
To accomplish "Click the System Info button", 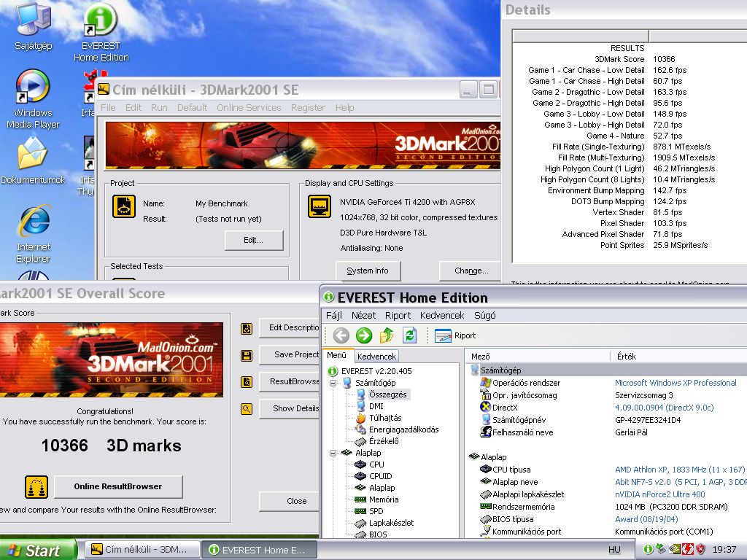I will [x=368, y=271].
